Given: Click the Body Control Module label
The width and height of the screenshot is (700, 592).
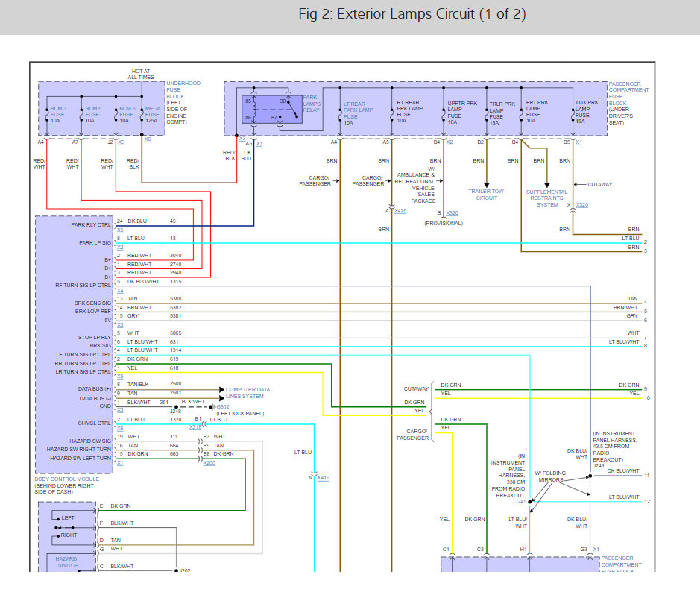Looking at the screenshot, I should click(67, 485).
